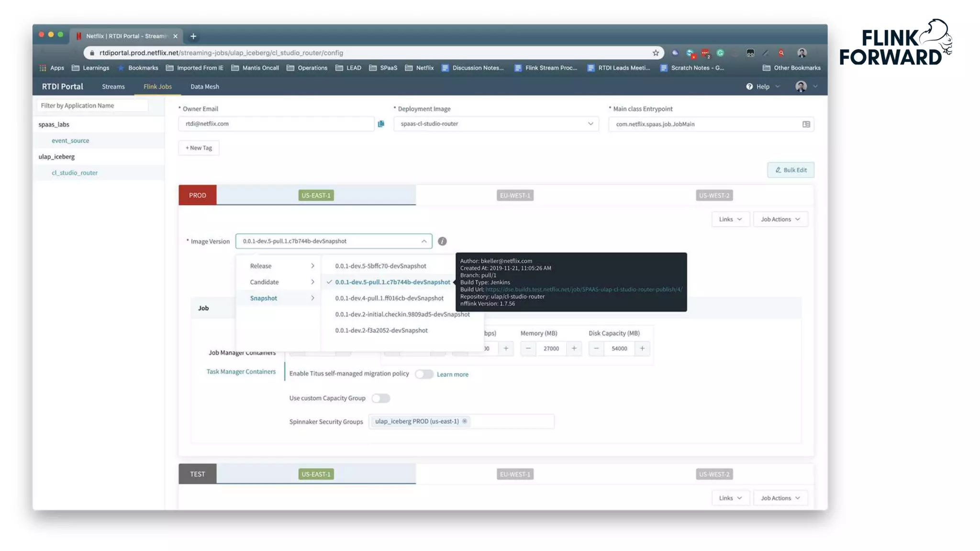Screen dimensions: 980x551
Task: Click the Filter by Application Name field
Action: pyautogui.click(x=92, y=106)
